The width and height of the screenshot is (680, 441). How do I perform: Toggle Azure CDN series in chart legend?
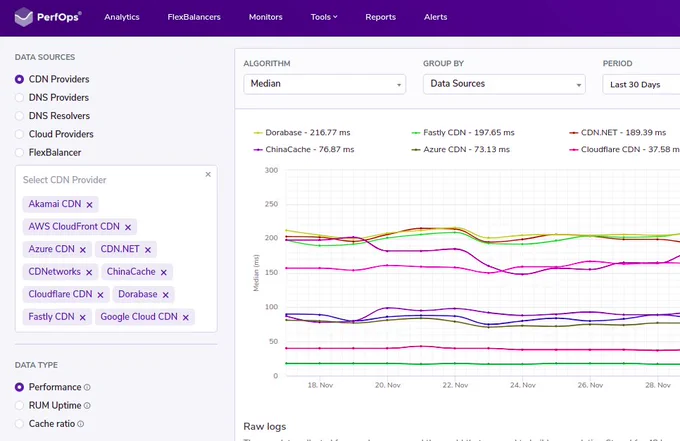click(x=461, y=150)
